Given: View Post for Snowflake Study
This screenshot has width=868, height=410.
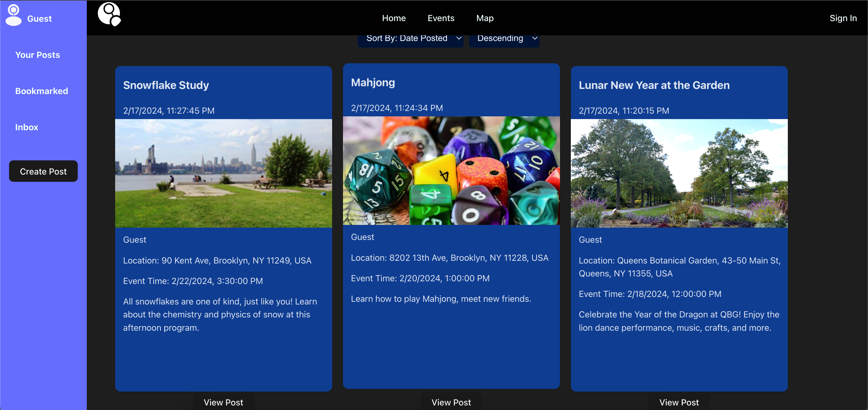Looking at the screenshot, I should (223, 402).
